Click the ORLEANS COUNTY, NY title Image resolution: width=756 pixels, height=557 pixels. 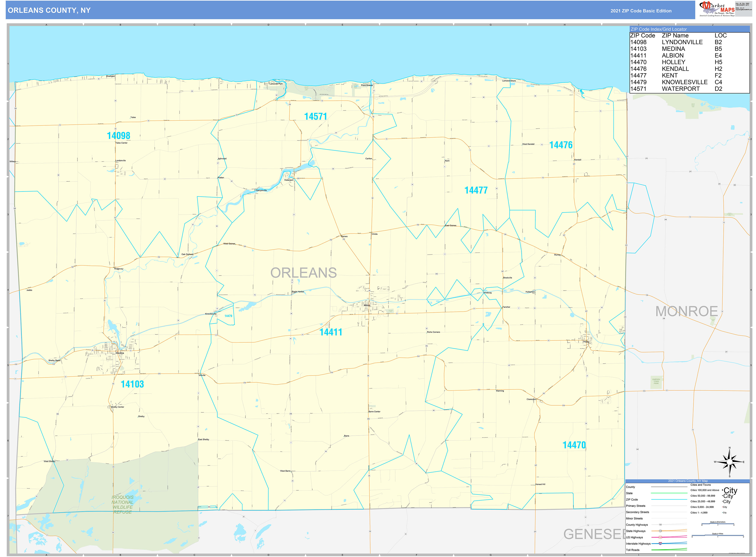(49, 10)
